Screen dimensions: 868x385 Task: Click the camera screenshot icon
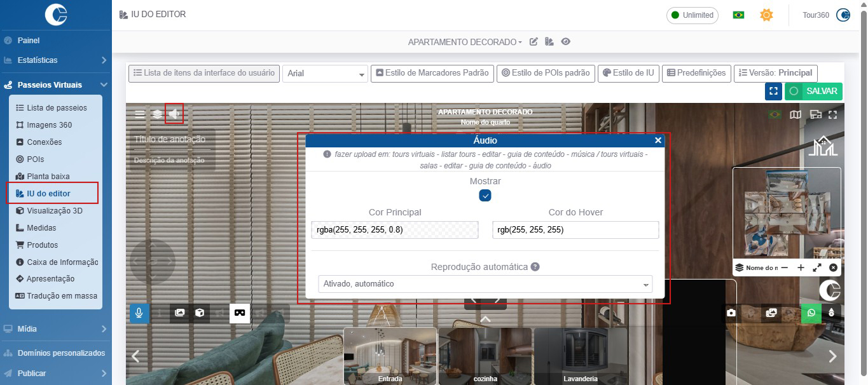[732, 313]
